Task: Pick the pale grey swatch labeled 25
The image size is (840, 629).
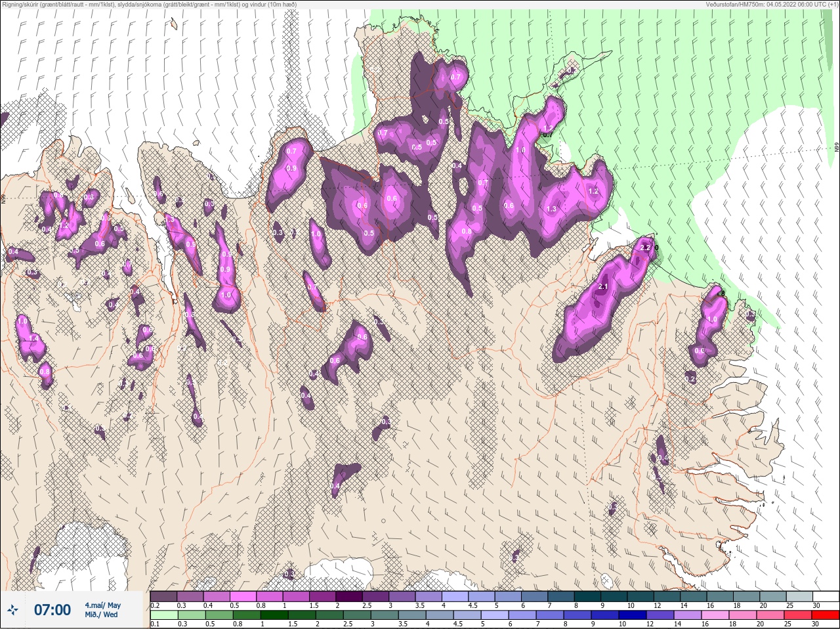Action: (799, 596)
